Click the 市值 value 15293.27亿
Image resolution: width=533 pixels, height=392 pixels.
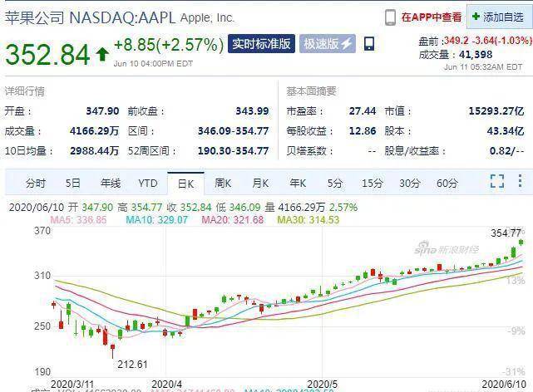pos(496,111)
